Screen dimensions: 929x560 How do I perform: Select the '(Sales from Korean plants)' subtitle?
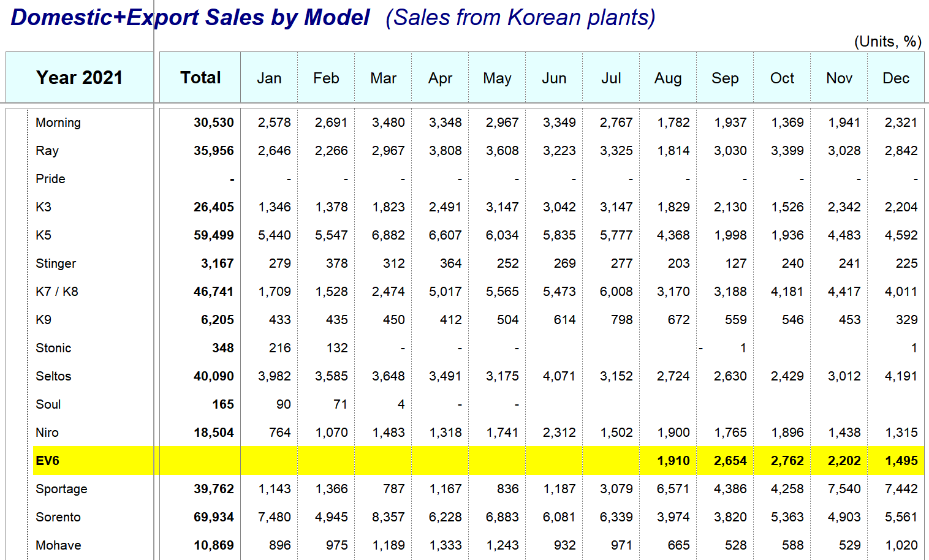(x=521, y=18)
